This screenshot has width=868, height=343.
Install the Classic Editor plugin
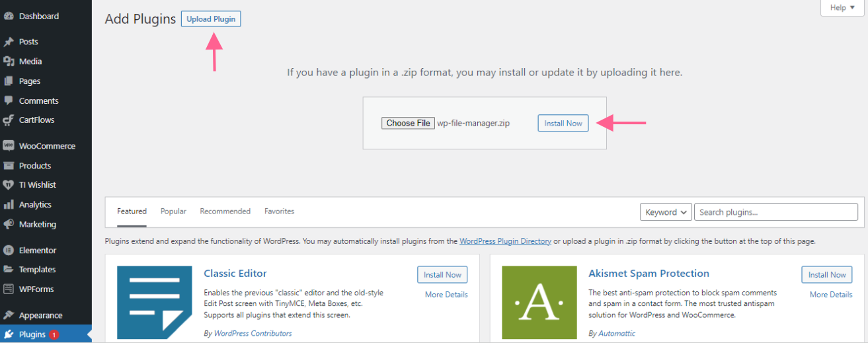pyautogui.click(x=442, y=275)
